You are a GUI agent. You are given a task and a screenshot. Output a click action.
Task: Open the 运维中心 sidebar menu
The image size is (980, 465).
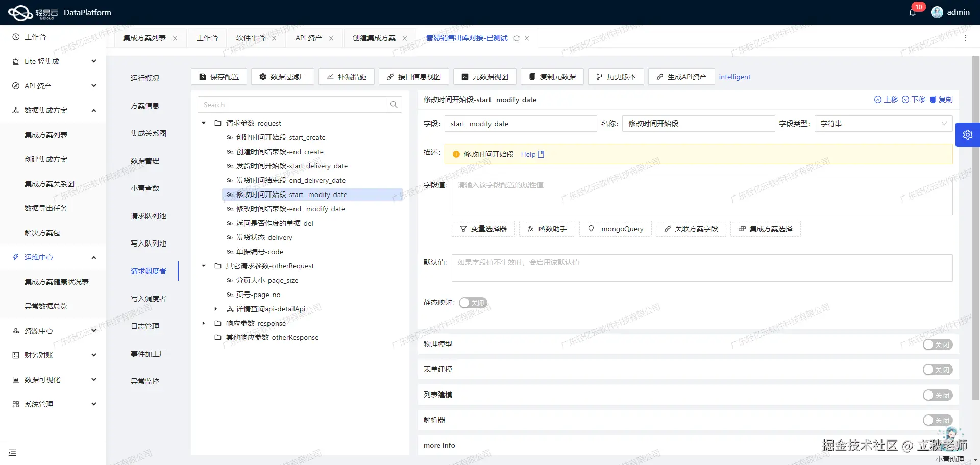pos(38,257)
